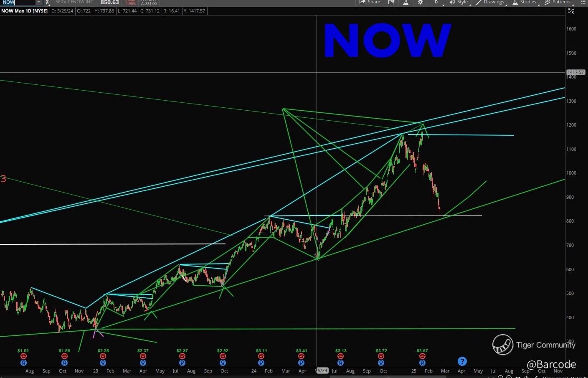This screenshot has height=378, width=588.
Task: Click the earnings lightbulb icon under $3.41
Action: click(x=302, y=363)
